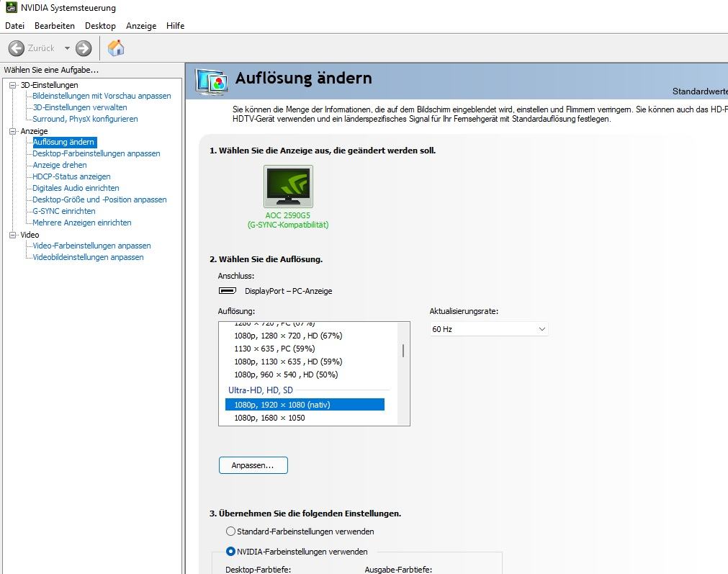Open Desktop-Größe und -Position anpassen
The width and height of the screenshot is (728, 574).
click(99, 199)
